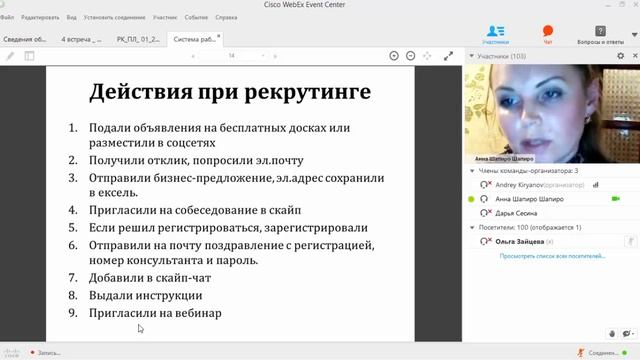Close the Участники panel with X

[635, 56]
